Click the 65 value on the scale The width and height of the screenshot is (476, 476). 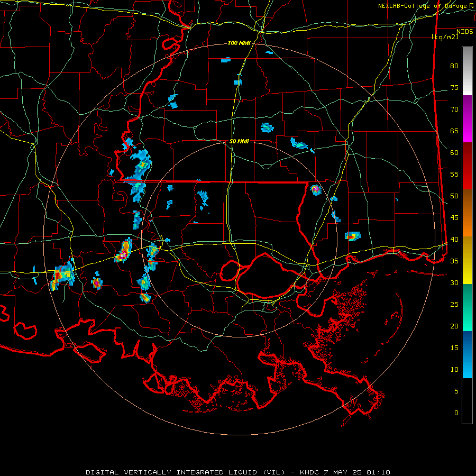pos(454,131)
